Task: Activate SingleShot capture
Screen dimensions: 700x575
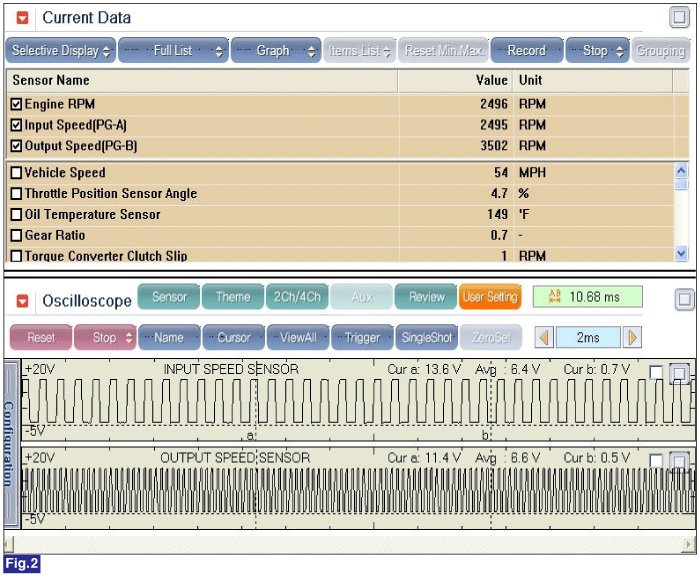Action: pos(426,338)
